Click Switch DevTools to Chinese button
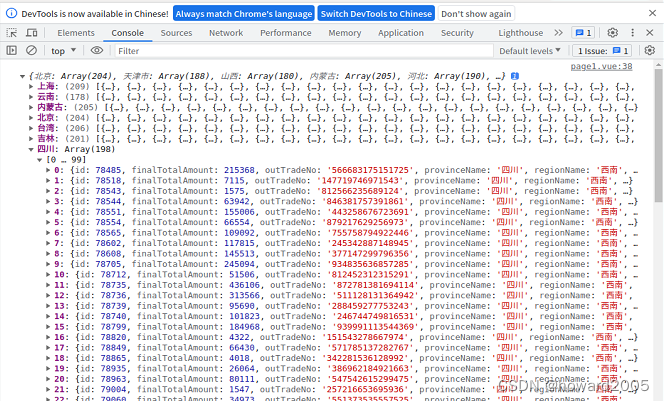The width and height of the screenshot is (664, 401). click(376, 14)
